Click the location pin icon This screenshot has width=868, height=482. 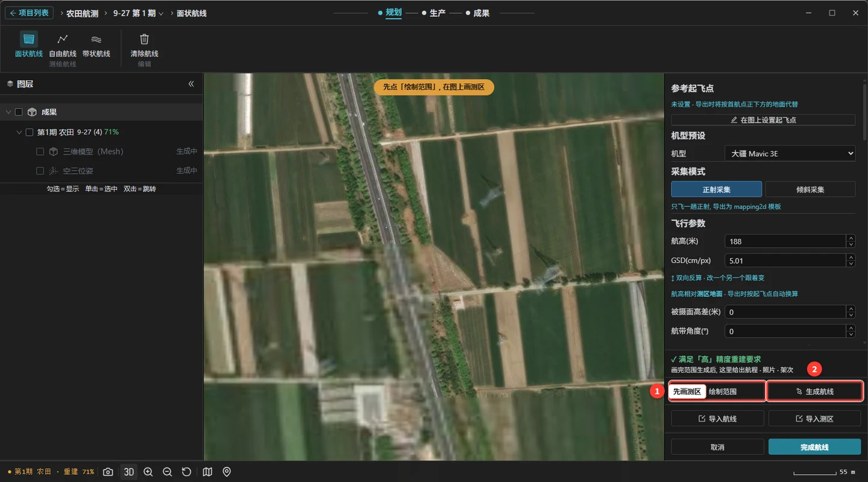pyautogui.click(x=227, y=472)
